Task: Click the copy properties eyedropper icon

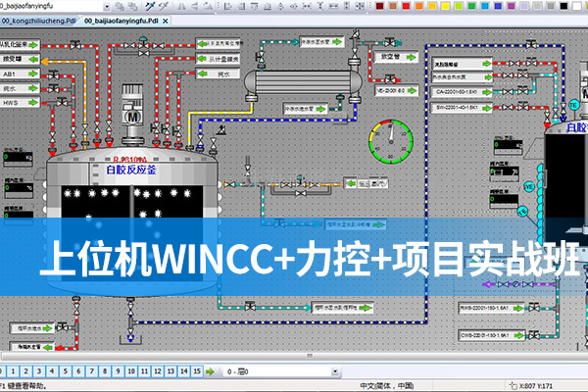Action: coord(151,6)
